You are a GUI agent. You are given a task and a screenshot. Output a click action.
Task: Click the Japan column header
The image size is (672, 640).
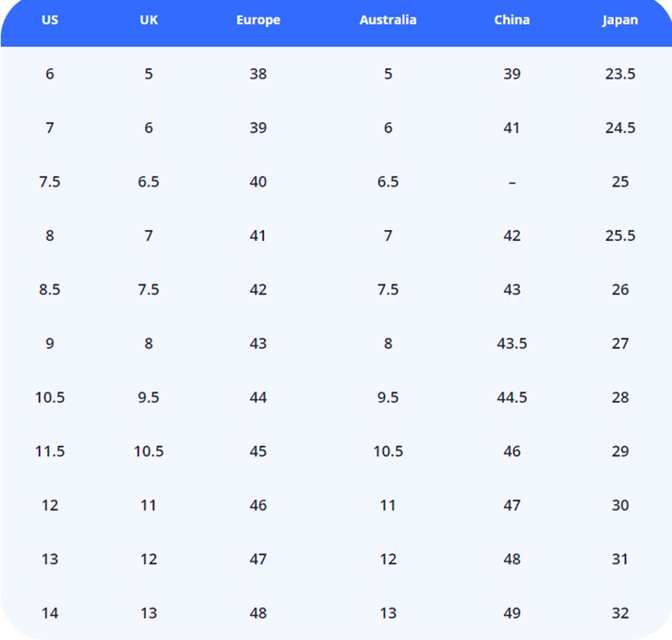tap(619, 19)
